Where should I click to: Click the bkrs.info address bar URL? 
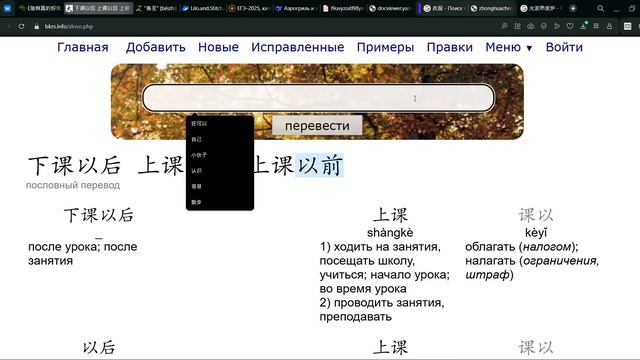pos(69,26)
